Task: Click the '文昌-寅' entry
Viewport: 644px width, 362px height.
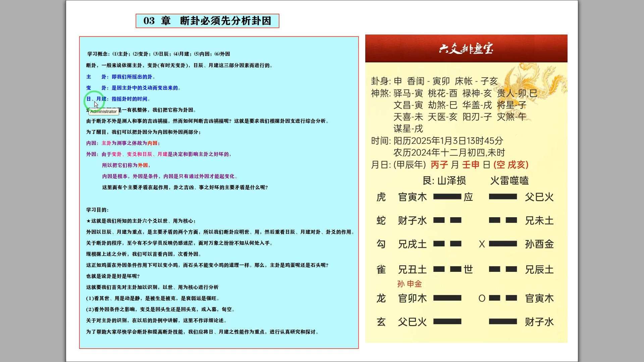Action: point(408,105)
